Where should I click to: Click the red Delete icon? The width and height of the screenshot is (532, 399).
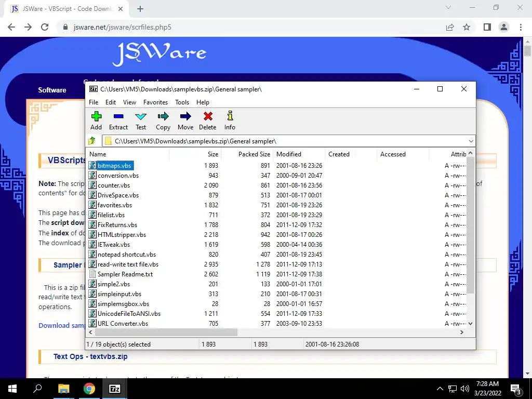[x=208, y=116]
